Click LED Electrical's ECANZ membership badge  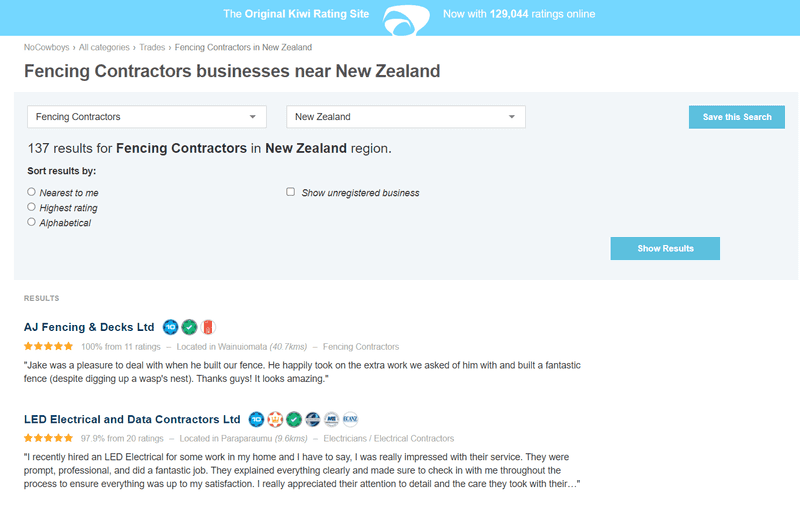351,419
